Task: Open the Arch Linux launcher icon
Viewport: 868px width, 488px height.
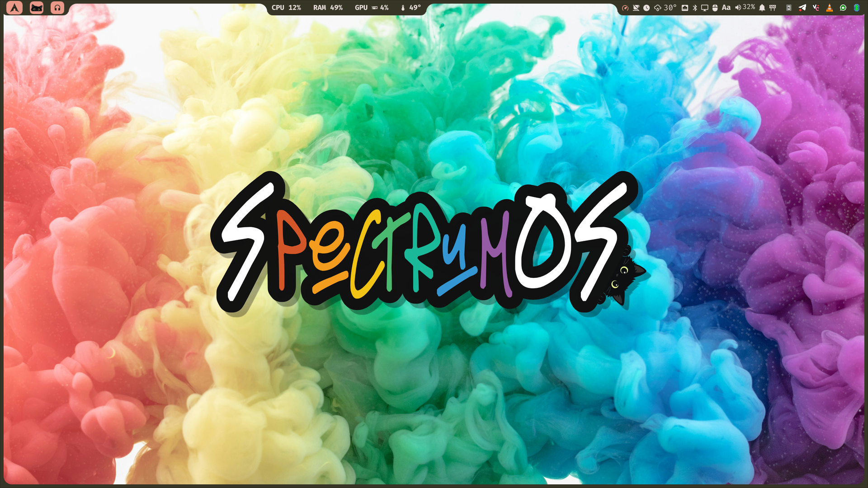Action: coord(14,8)
